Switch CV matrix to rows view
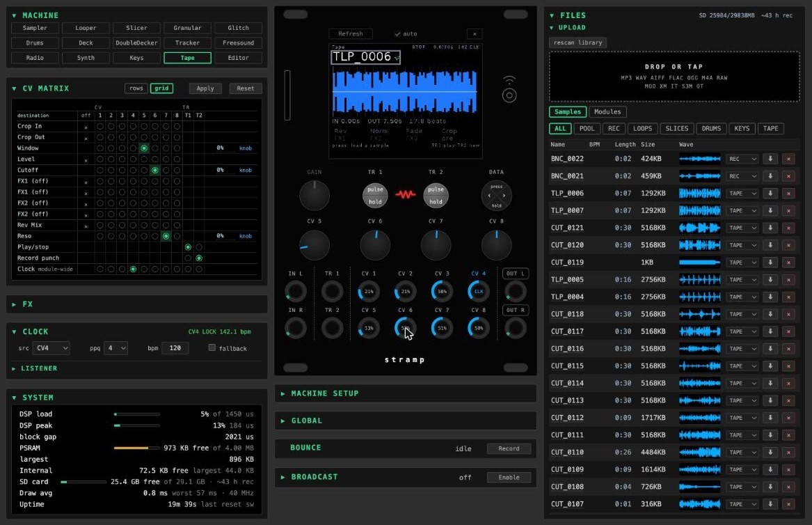Screen dimensions: 812x525 click(136, 88)
